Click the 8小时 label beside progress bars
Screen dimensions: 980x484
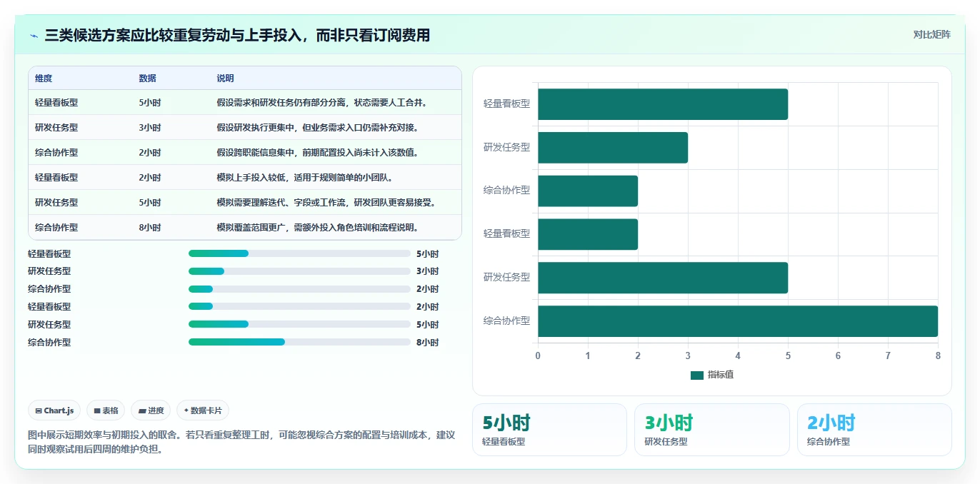coord(427,342)
